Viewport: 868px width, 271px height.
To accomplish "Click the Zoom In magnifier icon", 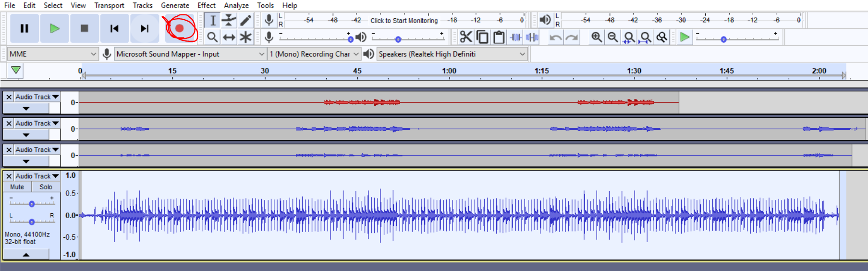I will [596, 37].
